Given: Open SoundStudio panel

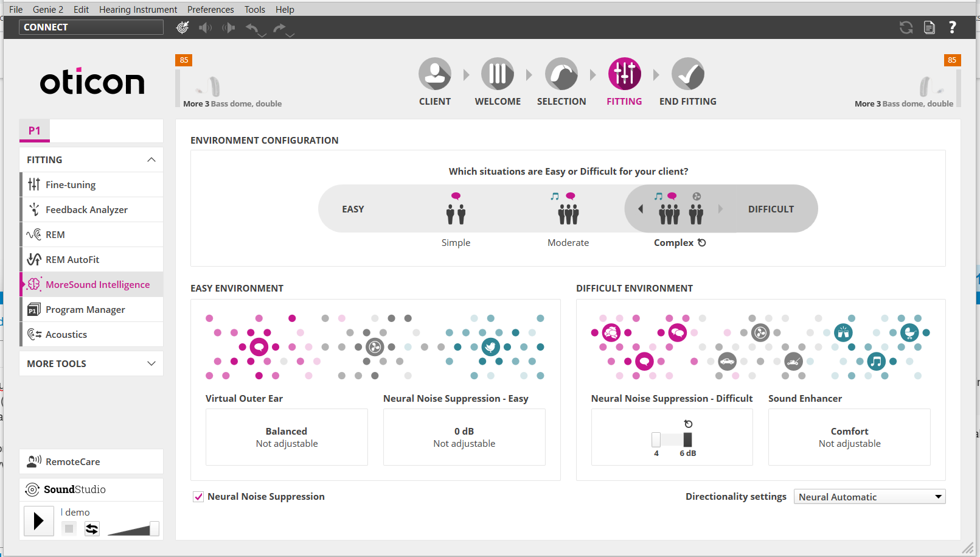Looking at the screenshot, I should tap(91, 489).
